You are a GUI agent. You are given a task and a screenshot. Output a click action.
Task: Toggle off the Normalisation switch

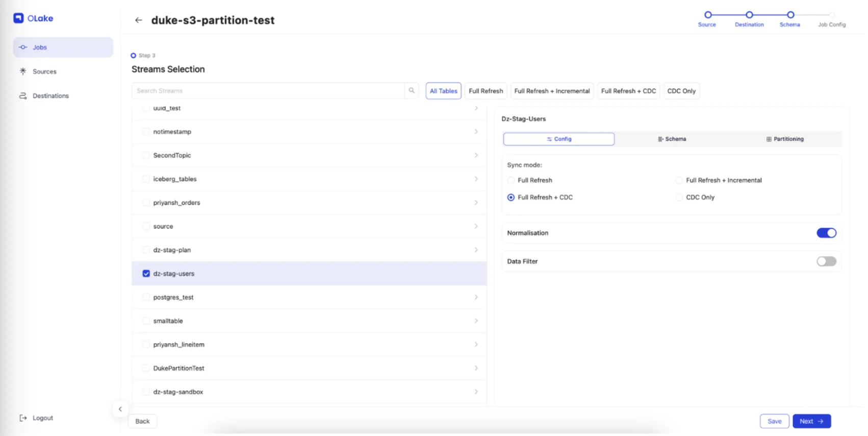(826, 233)
